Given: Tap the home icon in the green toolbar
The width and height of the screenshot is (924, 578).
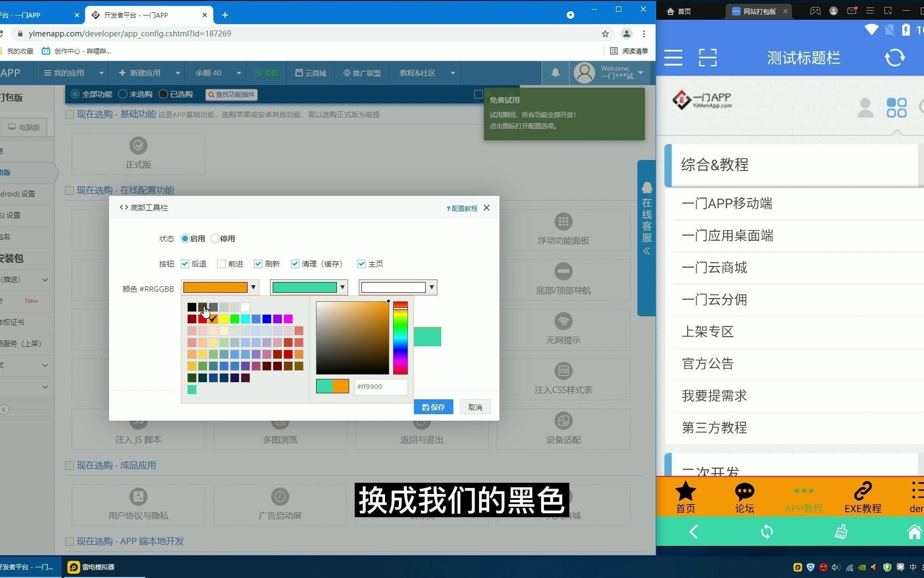Looking at the screenshot, I should pos(914,531).
